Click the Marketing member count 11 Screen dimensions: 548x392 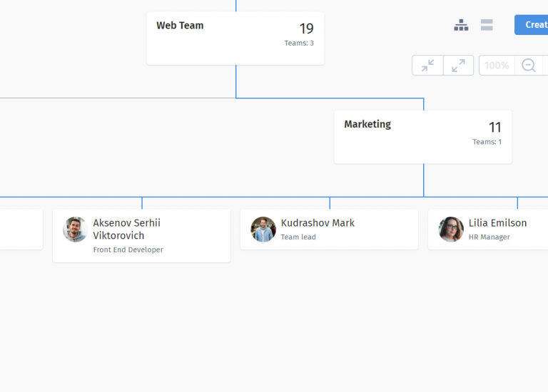494,128
